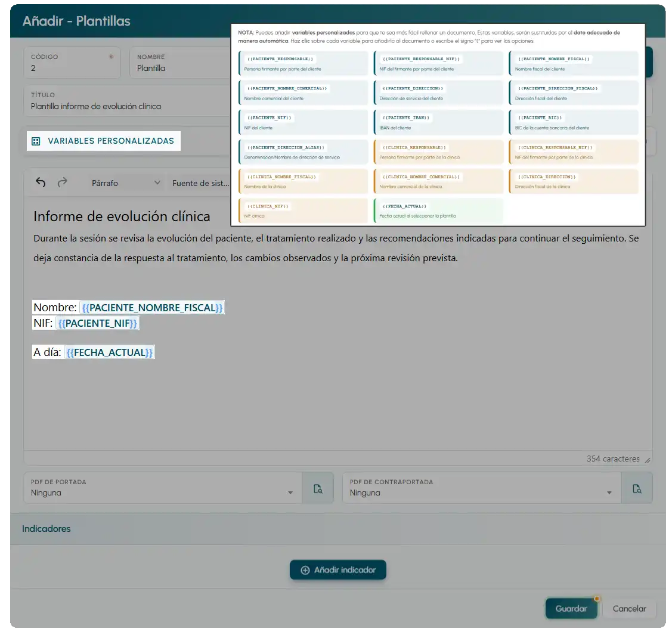This screenshot has height=638, width=672.
Task: Open the Fuente de sistema font dropdown
Action: (x=200, y=183)
